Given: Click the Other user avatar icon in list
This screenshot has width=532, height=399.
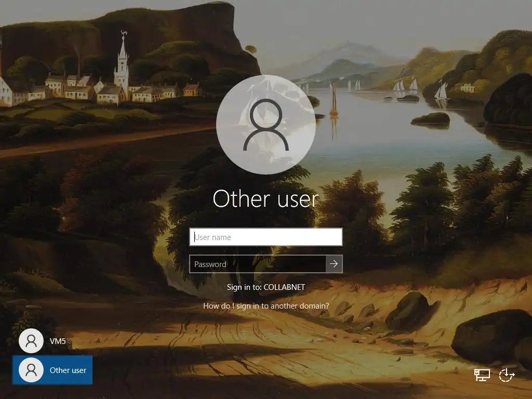Looking at the screenshot, I should tap(31, 370).
